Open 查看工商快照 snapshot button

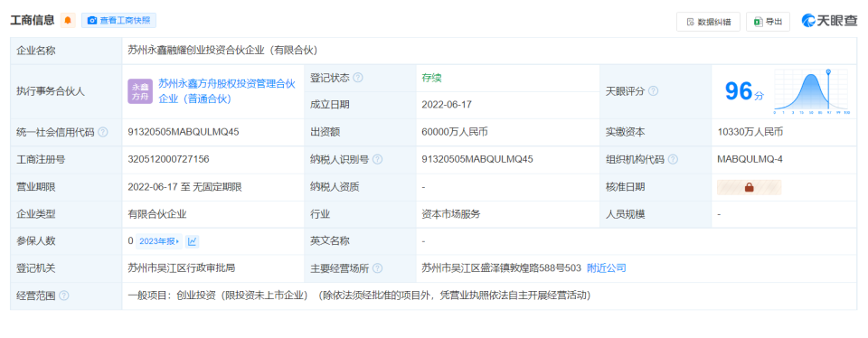point(119,21)
